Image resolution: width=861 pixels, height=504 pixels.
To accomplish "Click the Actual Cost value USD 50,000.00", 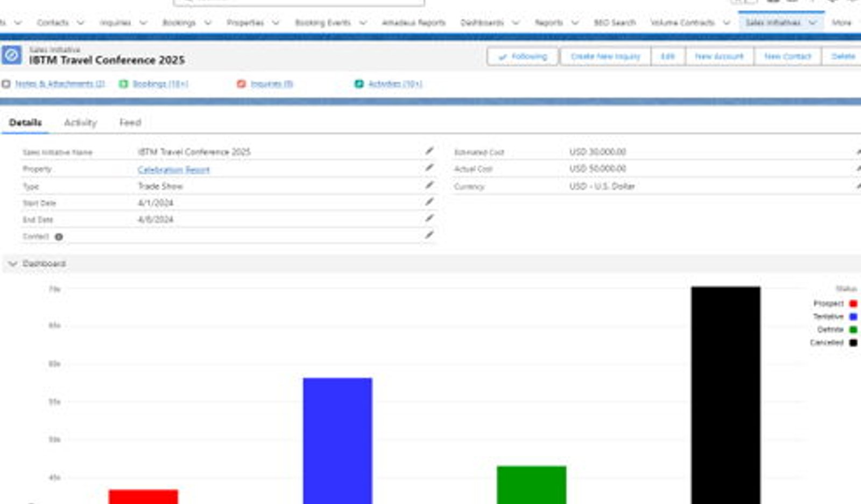I will tap(598, 168).
